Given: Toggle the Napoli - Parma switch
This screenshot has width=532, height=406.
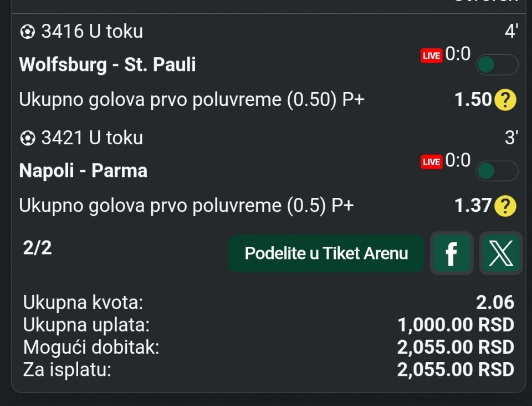Looking at the screenshot, I should pyautogui.click(x=497, y=171).
